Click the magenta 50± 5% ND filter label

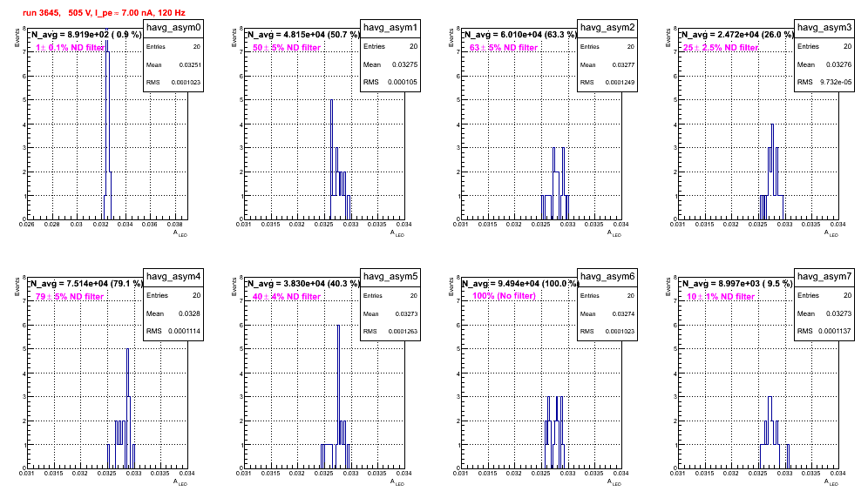[x=287, y=48]
